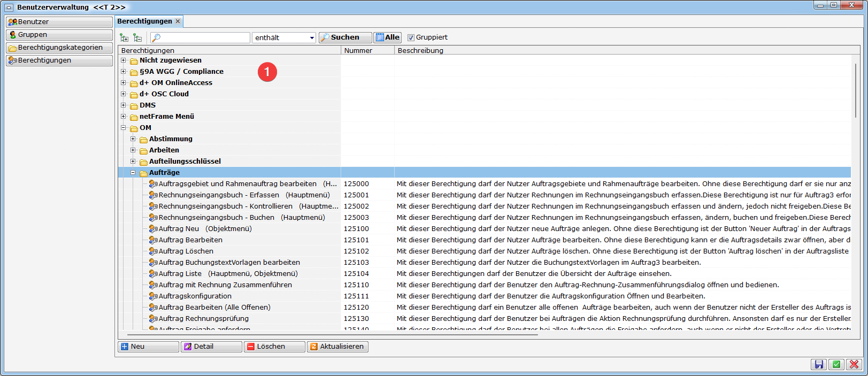
Task: Select the Auftrag Löschen permission icon
Action: tap(153, 251)
